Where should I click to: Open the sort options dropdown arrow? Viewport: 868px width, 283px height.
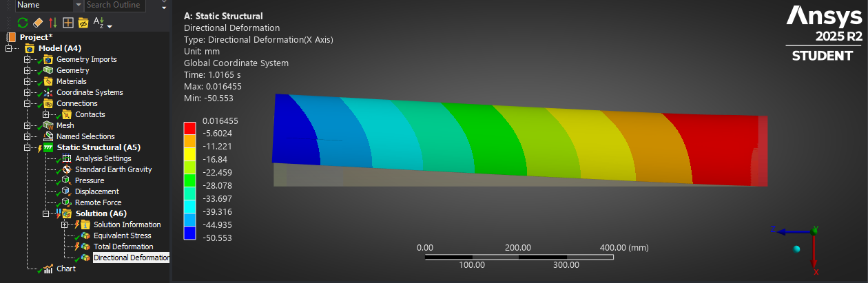[x=110, y=25]
